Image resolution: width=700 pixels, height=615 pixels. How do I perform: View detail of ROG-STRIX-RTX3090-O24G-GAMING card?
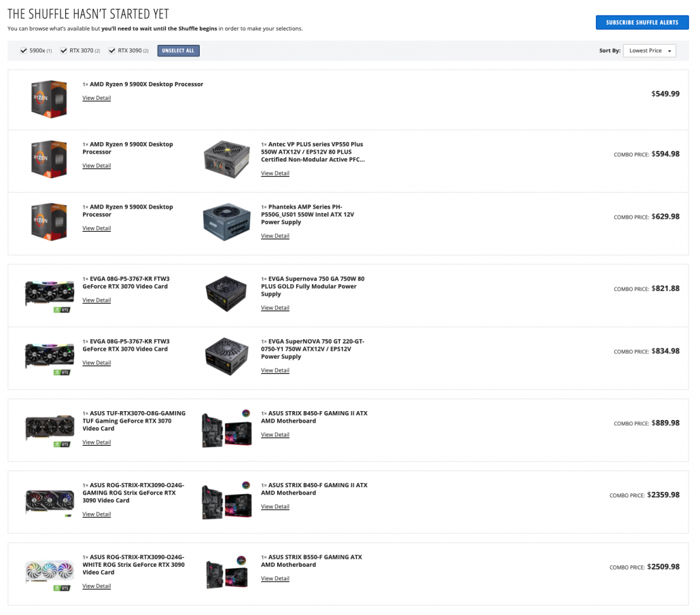click(97, 514)
